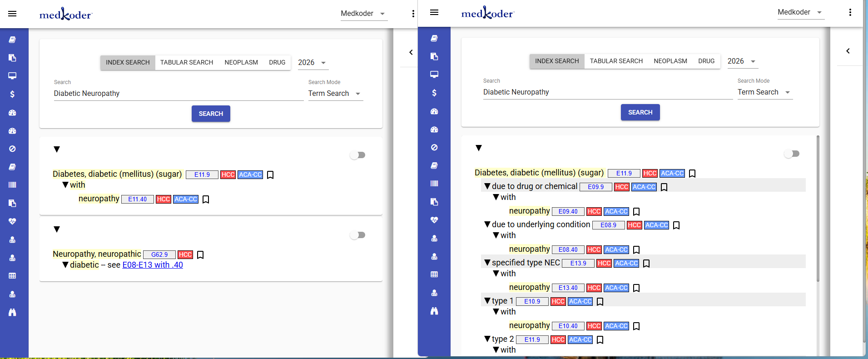868x359 pixels.
Task: Toggle the switch on the Diabetes result card
Action: (357, 155)
